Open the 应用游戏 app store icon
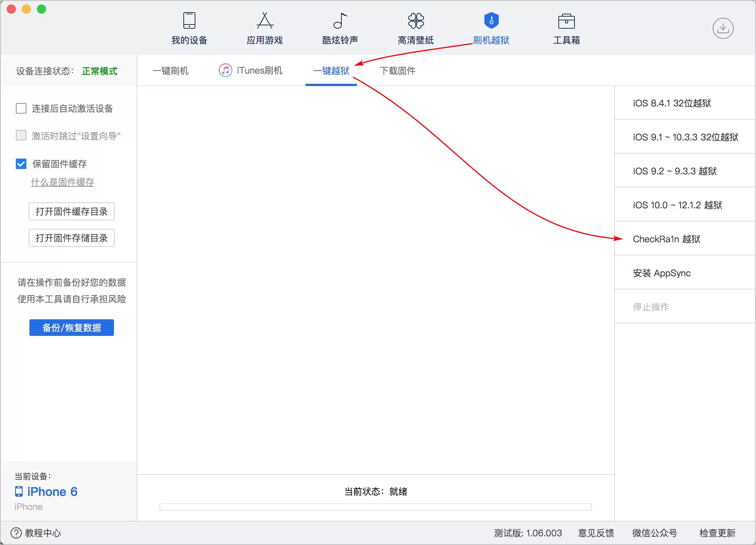 point(265,21)
